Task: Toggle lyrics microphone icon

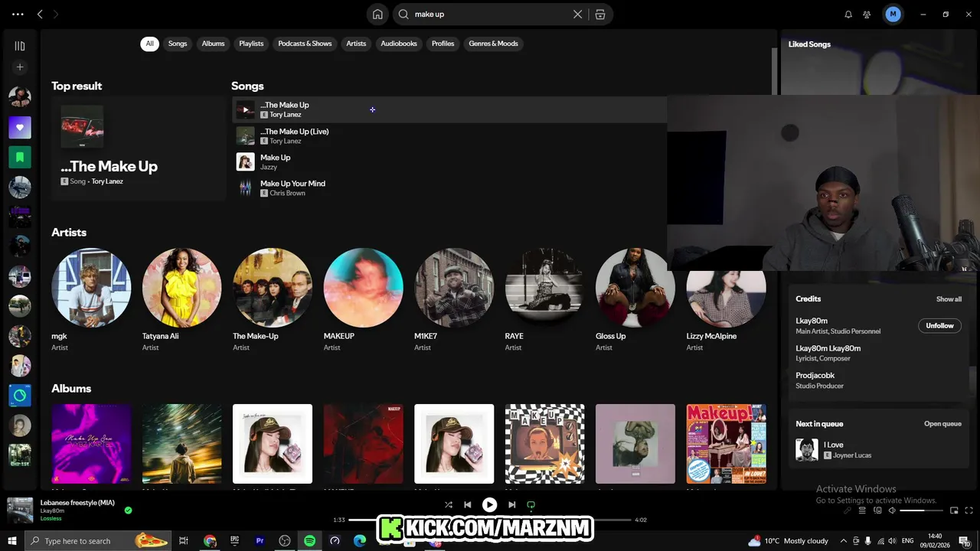Action: 848,510
